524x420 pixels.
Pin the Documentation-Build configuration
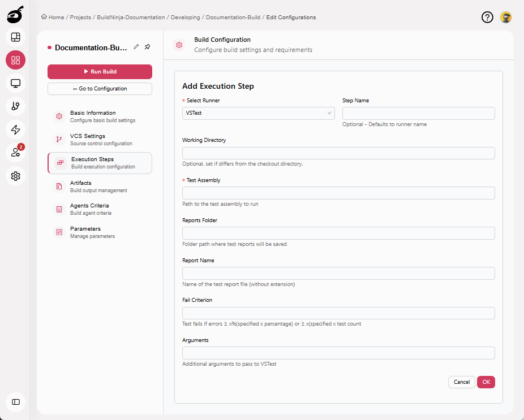[x=147, y=47]
